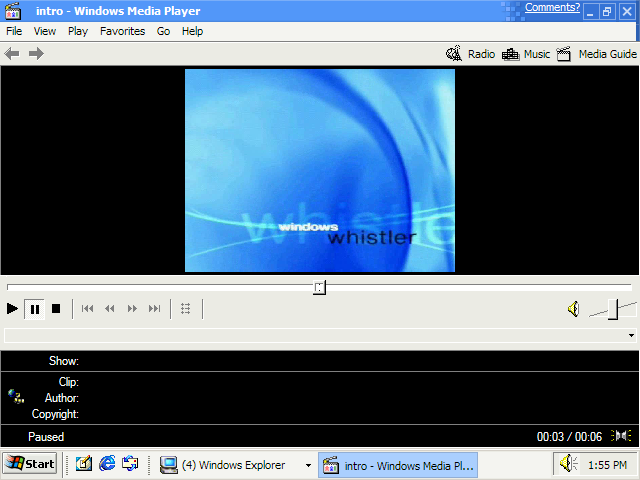Screen dimensions: 640x480
Task: Click the Media Guide label
Action: tap(607, 54)
